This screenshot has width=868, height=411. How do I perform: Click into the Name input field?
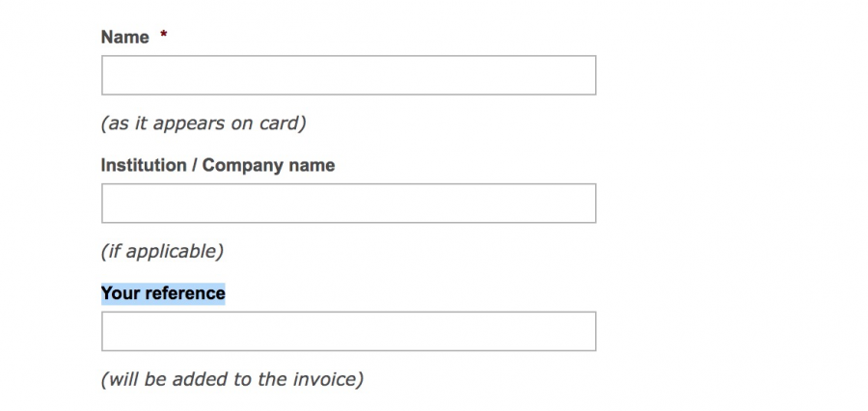[x=348, y=75]
